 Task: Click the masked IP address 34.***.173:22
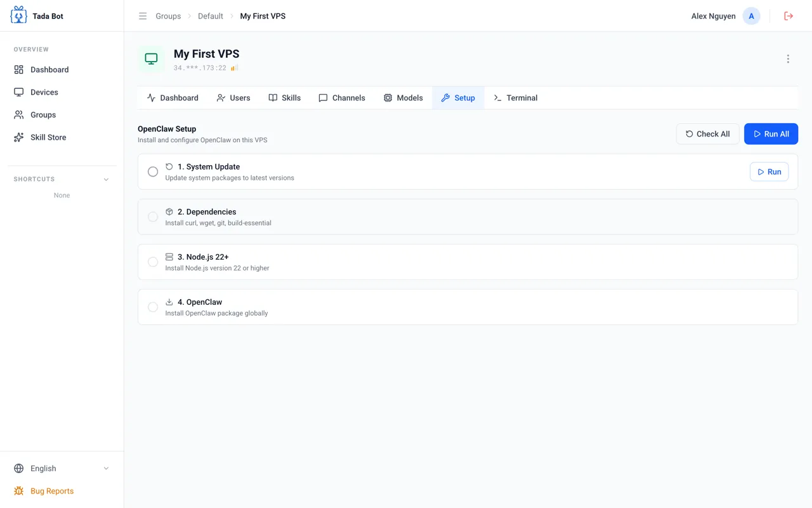pos(200,68)
